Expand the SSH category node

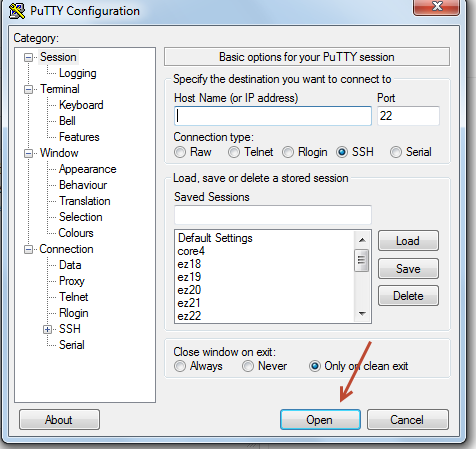[47, 330]
